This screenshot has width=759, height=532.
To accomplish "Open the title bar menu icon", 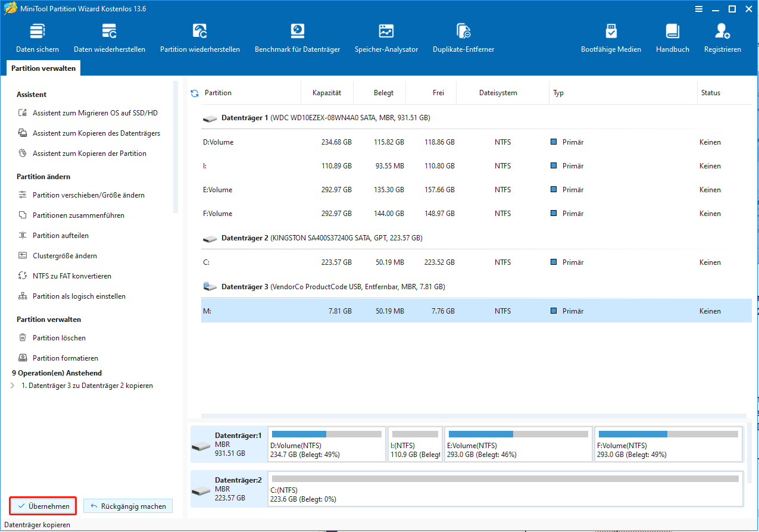I will [699, 8].
